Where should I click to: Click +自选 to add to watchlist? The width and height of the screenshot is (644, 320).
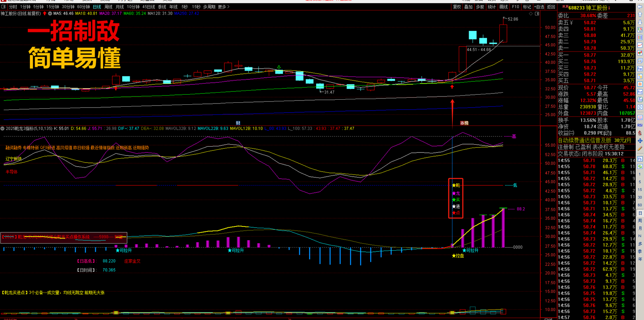click(x=539, y=7)
